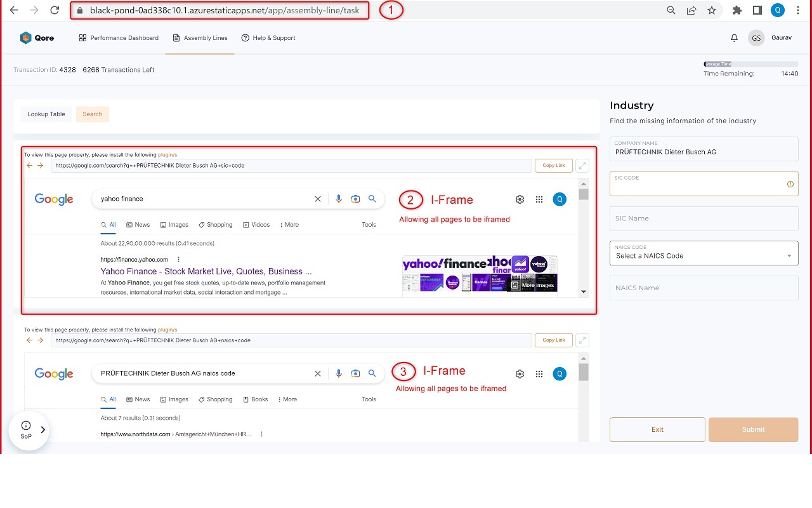Reload the page with the refresh icon
This screenshot has height=508, width=812.
point(55,10)
